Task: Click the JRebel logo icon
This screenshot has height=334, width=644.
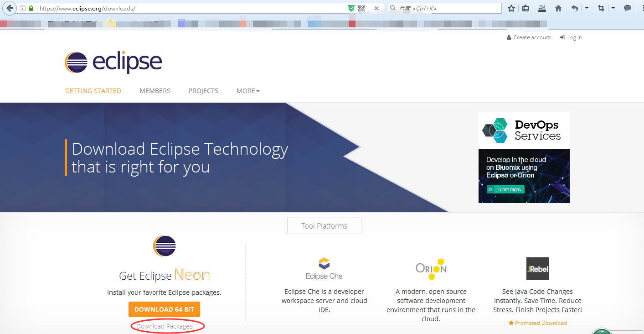Action: [538, 269]
